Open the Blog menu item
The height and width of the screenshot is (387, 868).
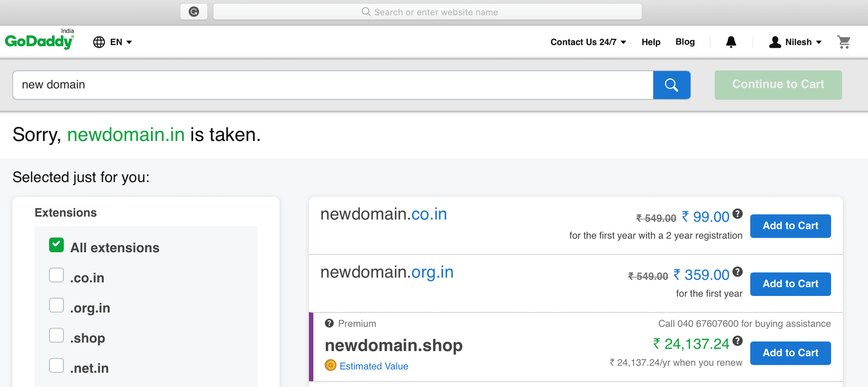(x=685, y=42)
